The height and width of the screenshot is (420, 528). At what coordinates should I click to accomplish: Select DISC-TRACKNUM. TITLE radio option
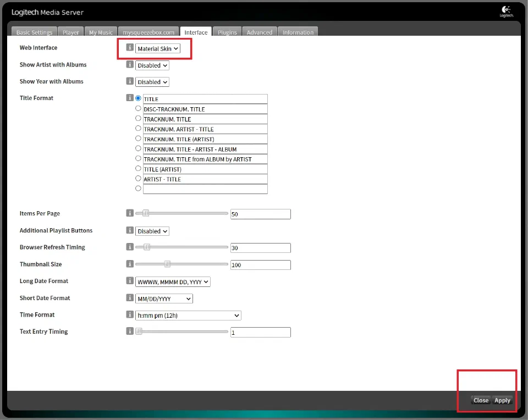(x=138, y=108)
